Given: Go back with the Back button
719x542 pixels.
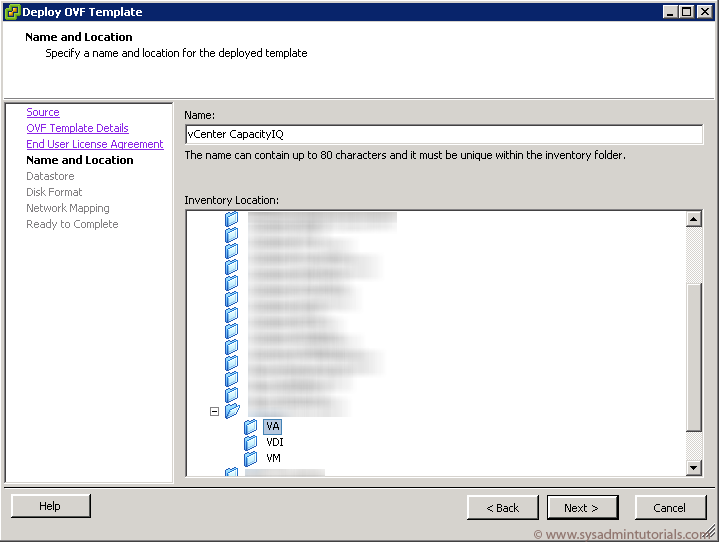Looking at the screenshot, I should pos(503,508).
